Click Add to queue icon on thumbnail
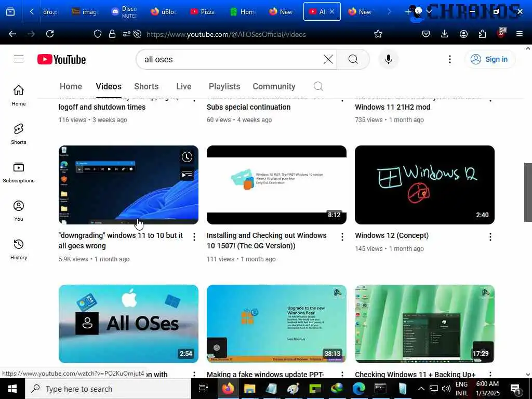Image resolution: width=532 pixels, height=399 pixels. tap(187, 175)
